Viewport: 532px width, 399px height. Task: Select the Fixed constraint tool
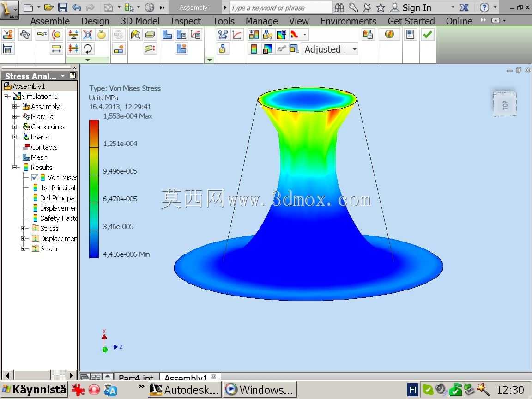click(x=42, y=34)
